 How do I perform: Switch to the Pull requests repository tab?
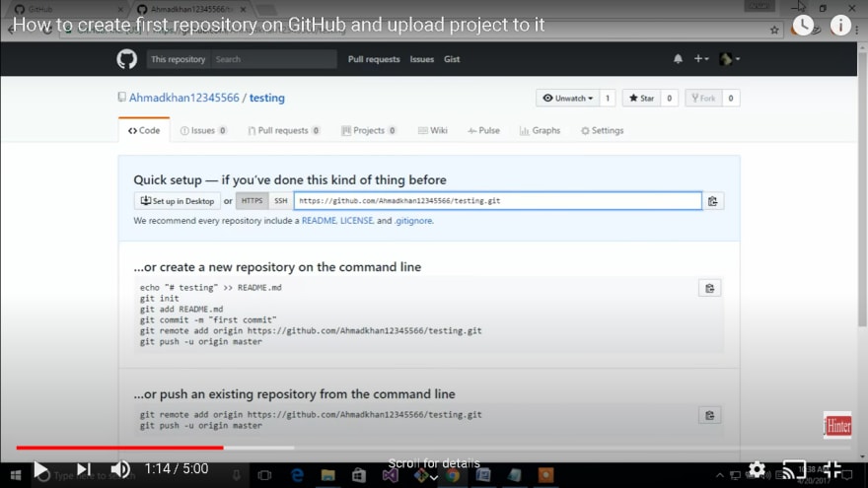283,130
